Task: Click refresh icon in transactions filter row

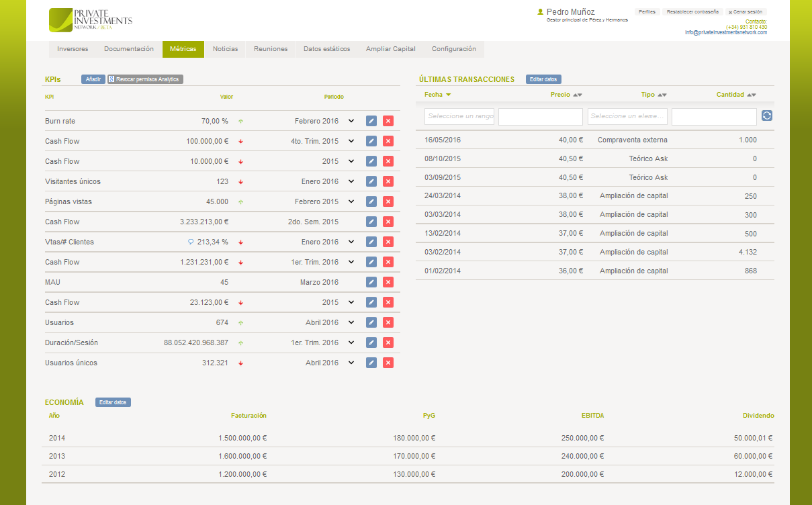Action: click(x=767, y=116)
